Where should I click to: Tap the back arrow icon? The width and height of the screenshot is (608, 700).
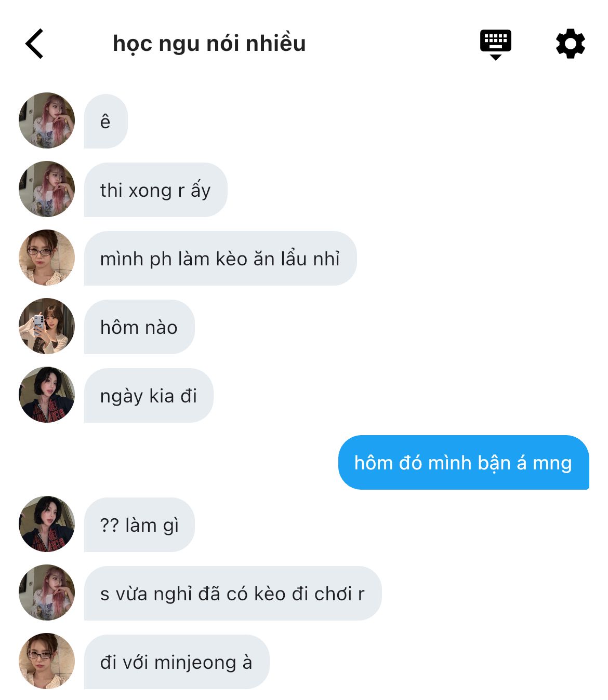click(x=34, y=44)
